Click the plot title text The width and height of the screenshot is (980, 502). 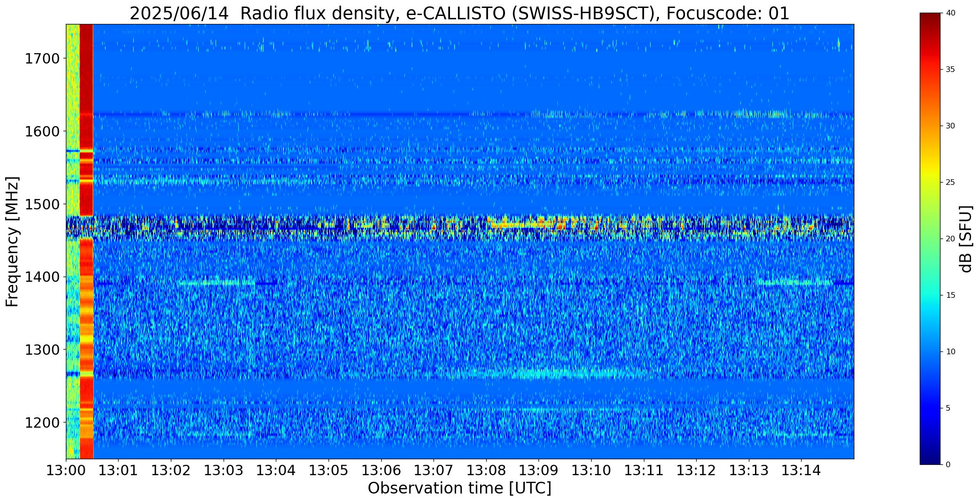(x=459, y=13)
